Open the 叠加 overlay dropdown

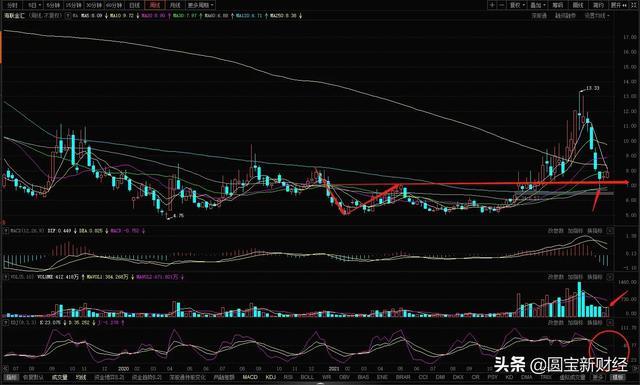point(538,5)
